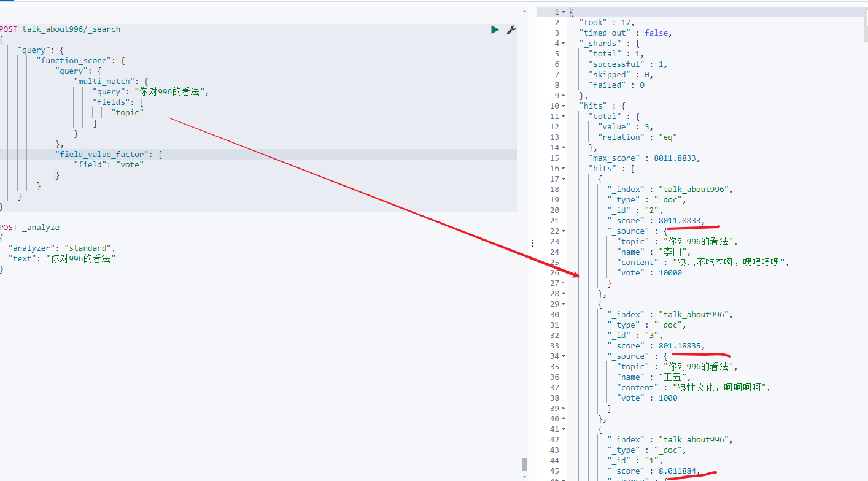Viewport: 868px width, 481px height.
Task: Click the content "狼儿不吃肉啊，嘿嘿嘿嘿" line
Action: coord(703,263)
